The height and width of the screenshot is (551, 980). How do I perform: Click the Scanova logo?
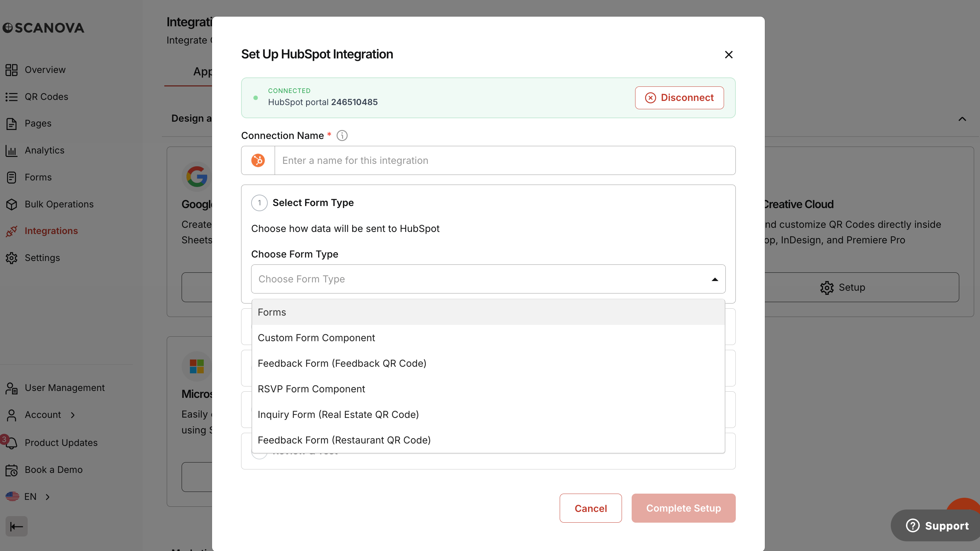click(43, 28)
